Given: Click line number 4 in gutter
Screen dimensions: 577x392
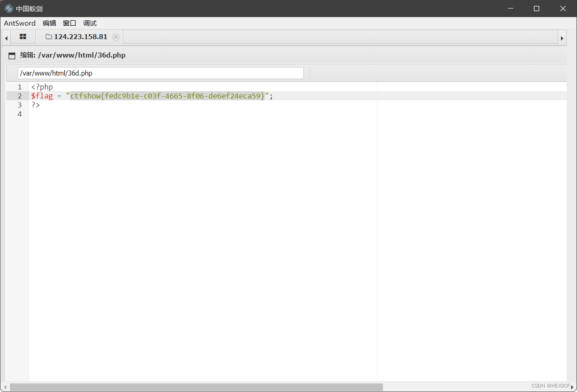Looking at the screenshot, I should (x=19, y=114).
